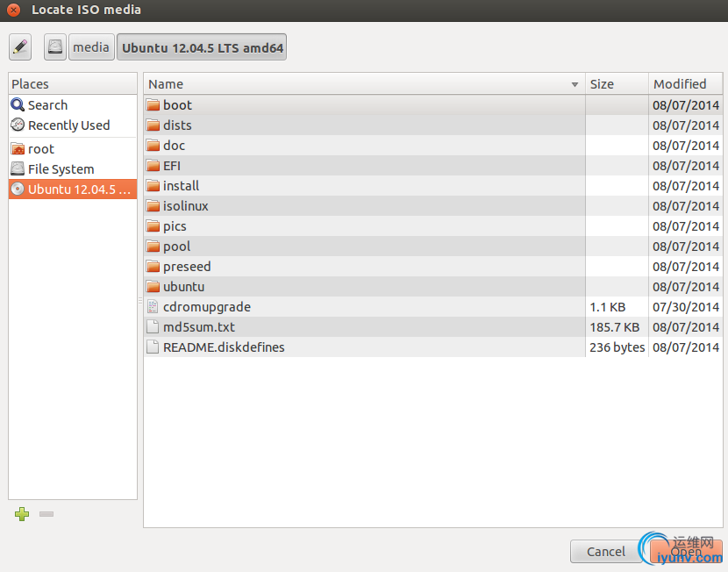Select the Ubuntu 12.04.5 LTS amd64 path button
The height and width of the screenshot is (572, 728).
coord(202,46)
